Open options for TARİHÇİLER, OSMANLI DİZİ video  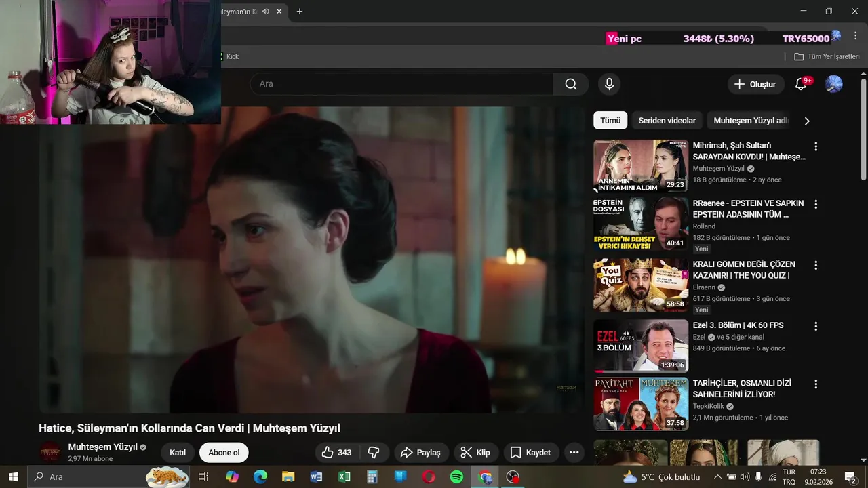pos(816,384)
